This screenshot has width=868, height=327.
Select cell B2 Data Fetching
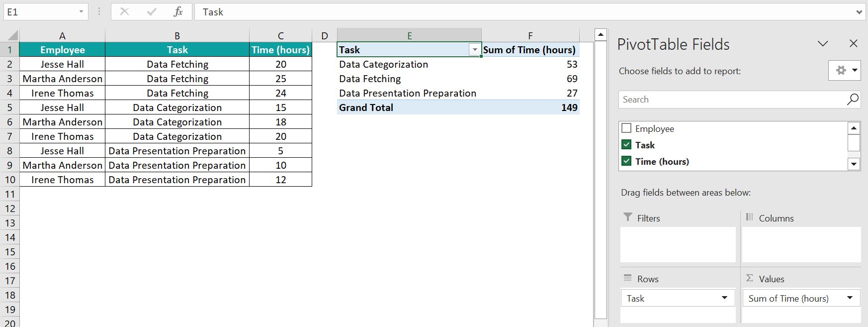(x=177, y=64)
